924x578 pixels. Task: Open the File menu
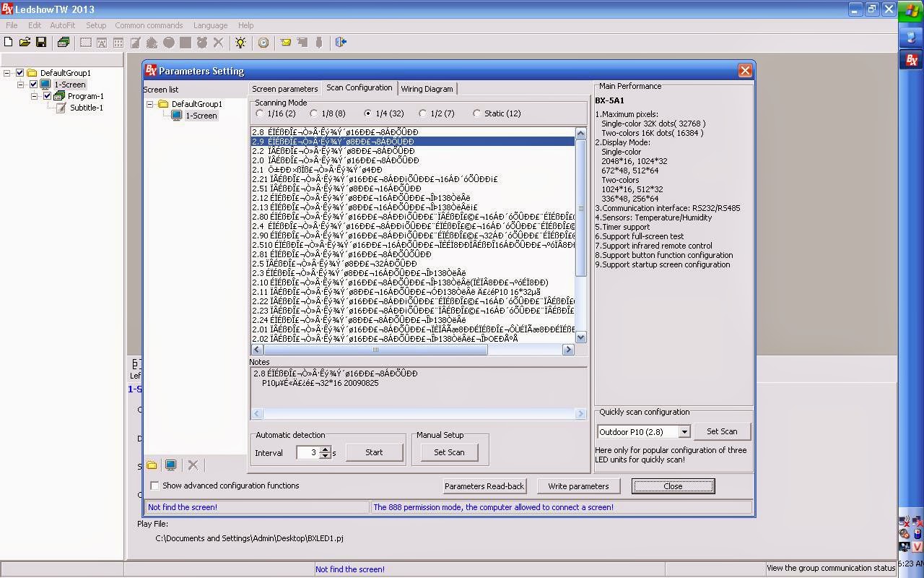(x=12, y=25)
